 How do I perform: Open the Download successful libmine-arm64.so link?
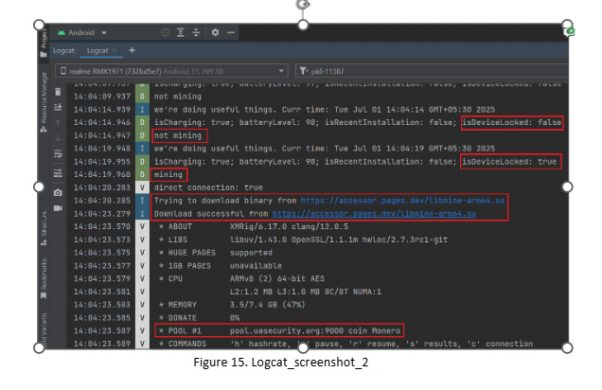coord(374,213)
